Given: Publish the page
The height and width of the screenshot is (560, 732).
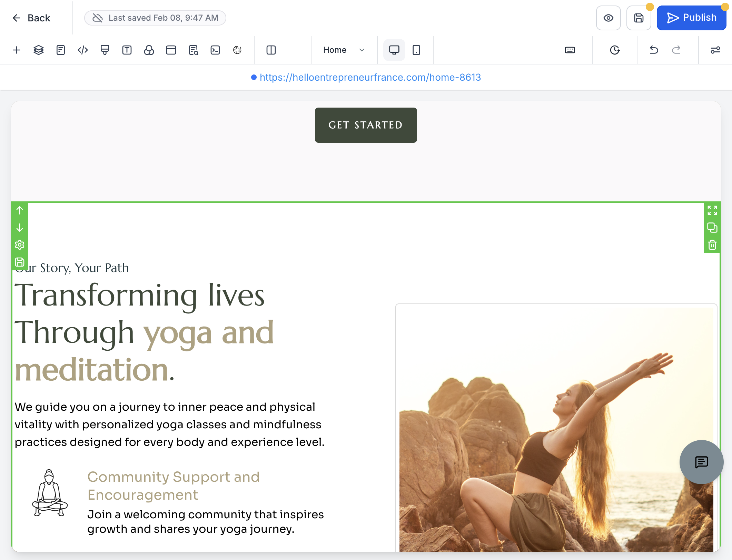Looking at the screenshot, I should pos(692,18).
